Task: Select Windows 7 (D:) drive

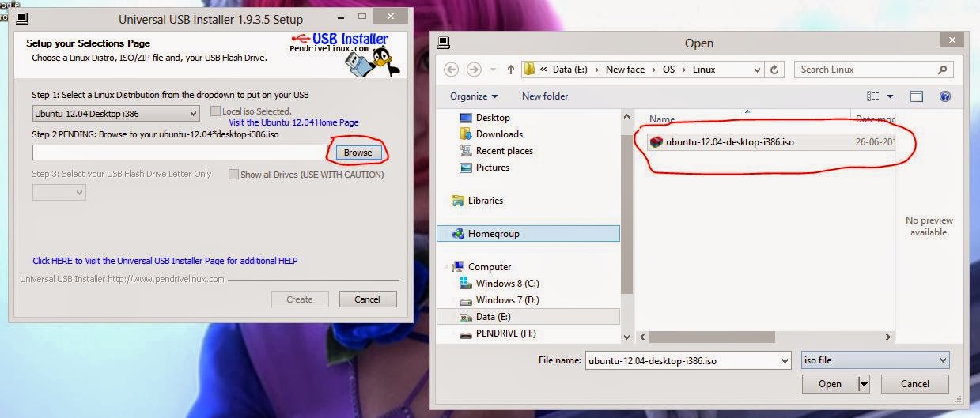Action: tap(508, 300)
